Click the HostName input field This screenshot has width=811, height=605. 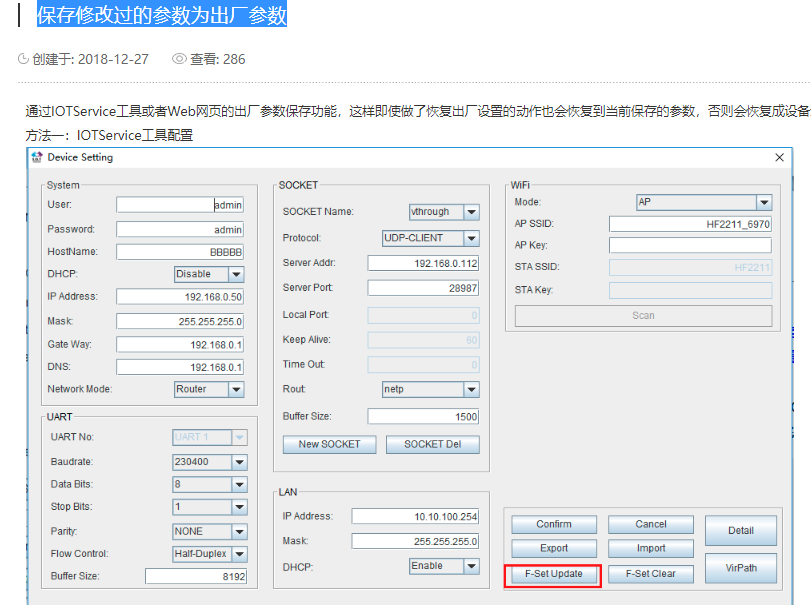tap(180, 252)
